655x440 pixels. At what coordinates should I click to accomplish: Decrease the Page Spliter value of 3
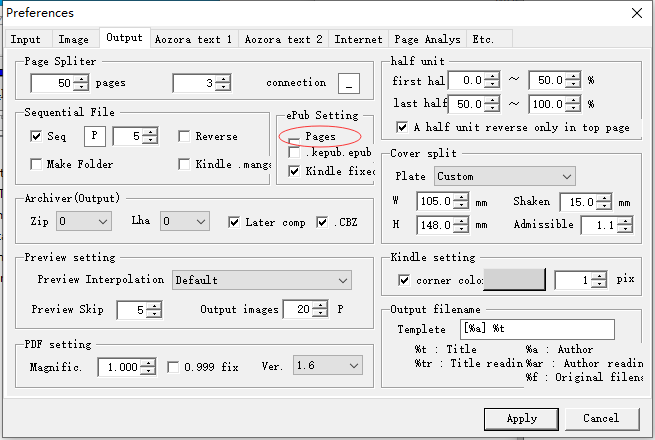(x=223, y=87)
